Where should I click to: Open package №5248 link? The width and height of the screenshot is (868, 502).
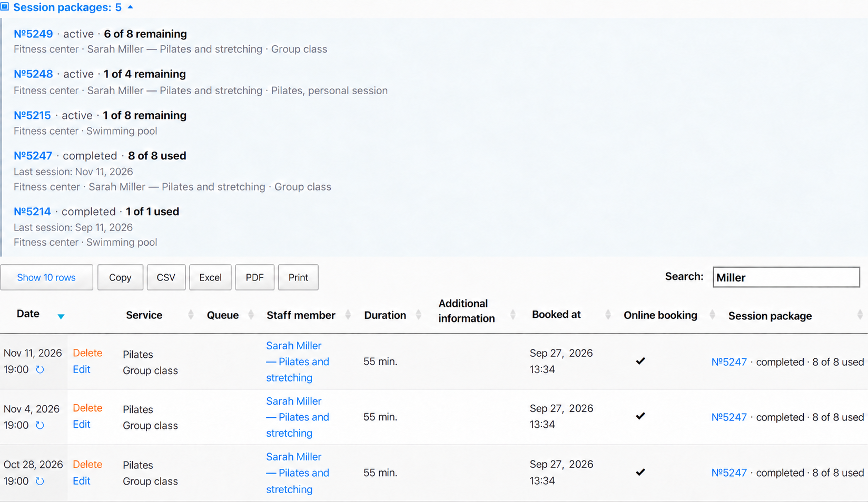coord(33,74)
